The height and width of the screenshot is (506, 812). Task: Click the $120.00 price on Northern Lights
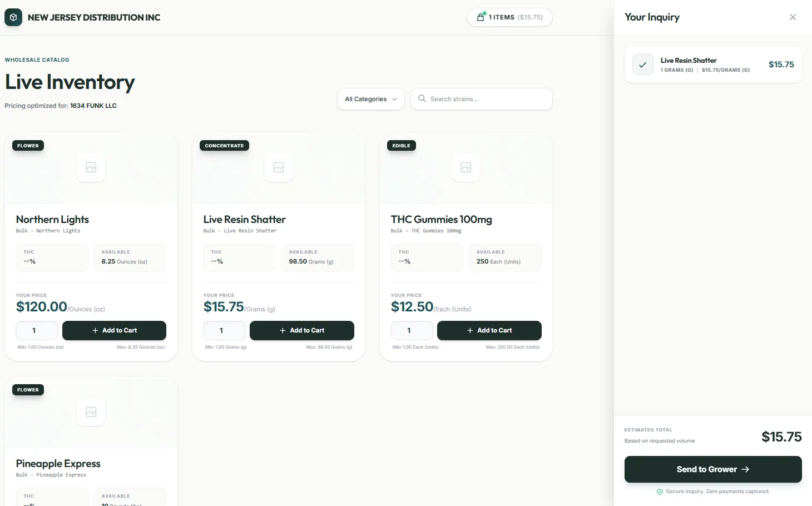pos(42,306)
